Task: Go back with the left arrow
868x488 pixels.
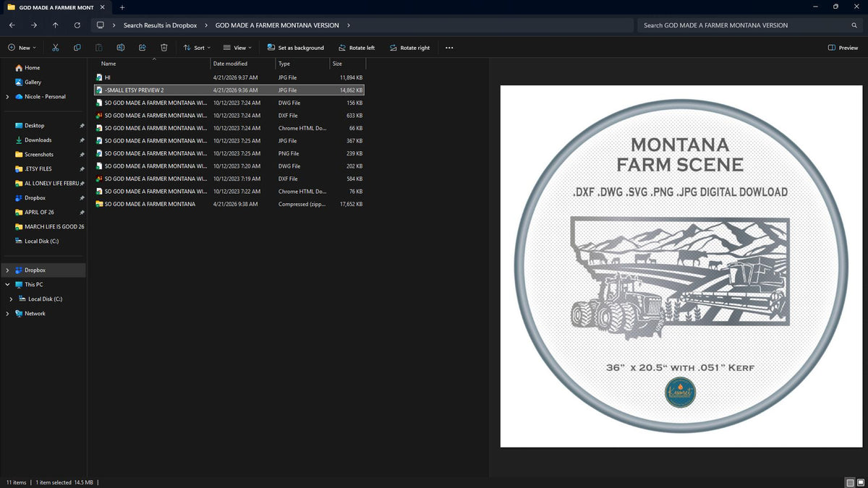Action: click(x=12, y=25)
